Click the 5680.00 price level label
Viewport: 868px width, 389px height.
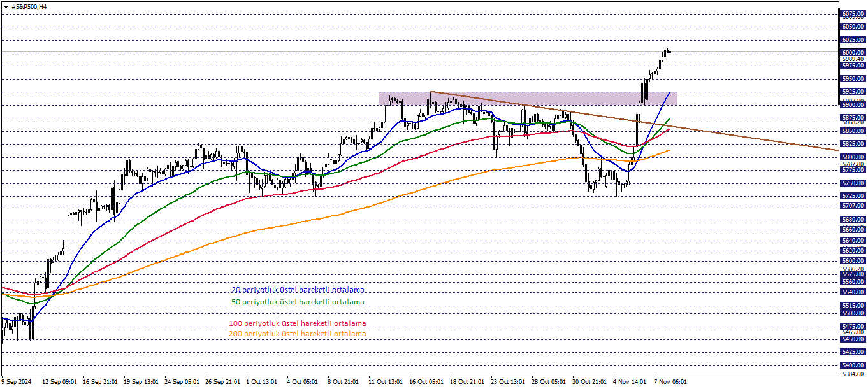(853, 219)
